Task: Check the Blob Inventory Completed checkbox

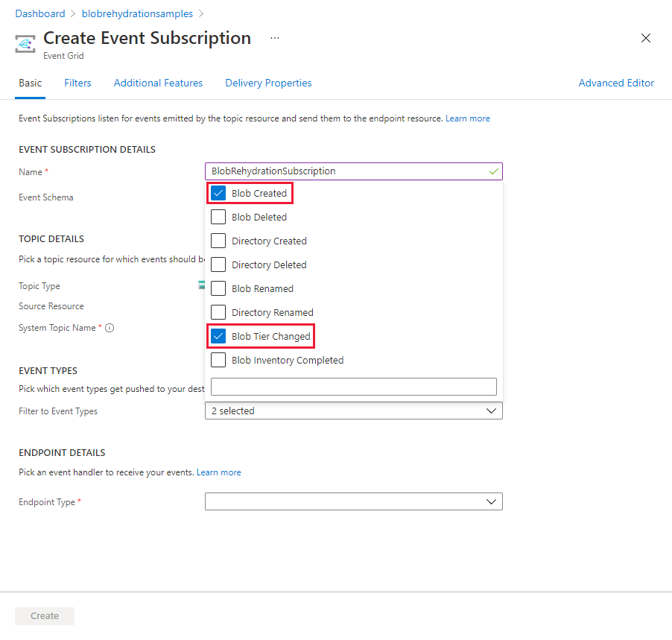Action: tap(218, 360)
